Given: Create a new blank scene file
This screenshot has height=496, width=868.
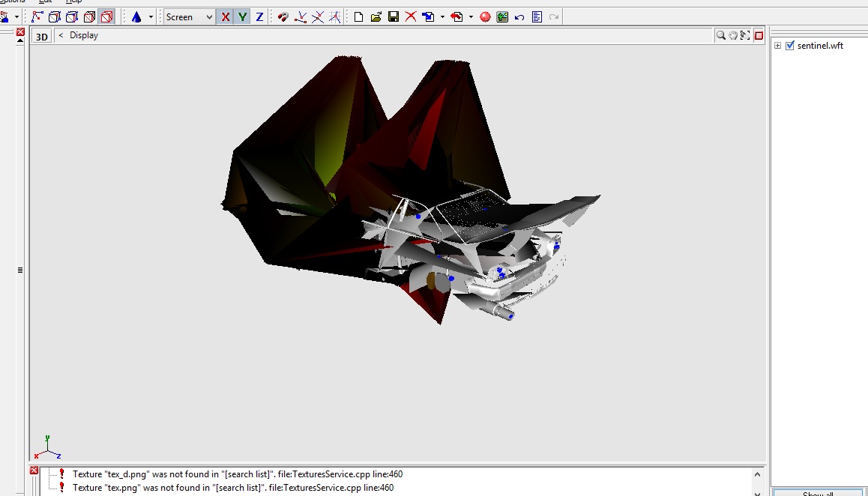Looking at the screenshot, I should pyautogui.click(x=359, y=17).
